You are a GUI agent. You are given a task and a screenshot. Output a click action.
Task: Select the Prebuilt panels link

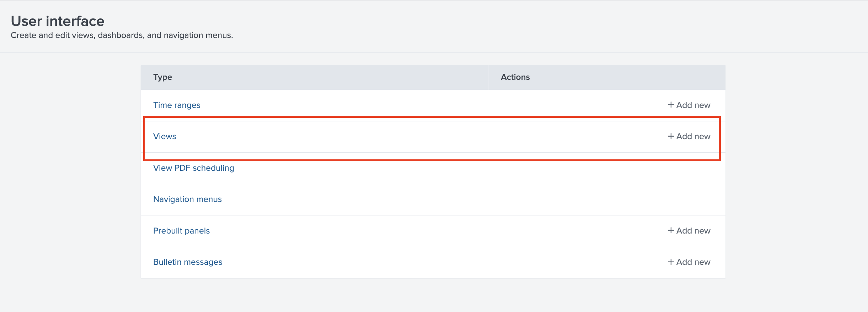coord(181,231)
